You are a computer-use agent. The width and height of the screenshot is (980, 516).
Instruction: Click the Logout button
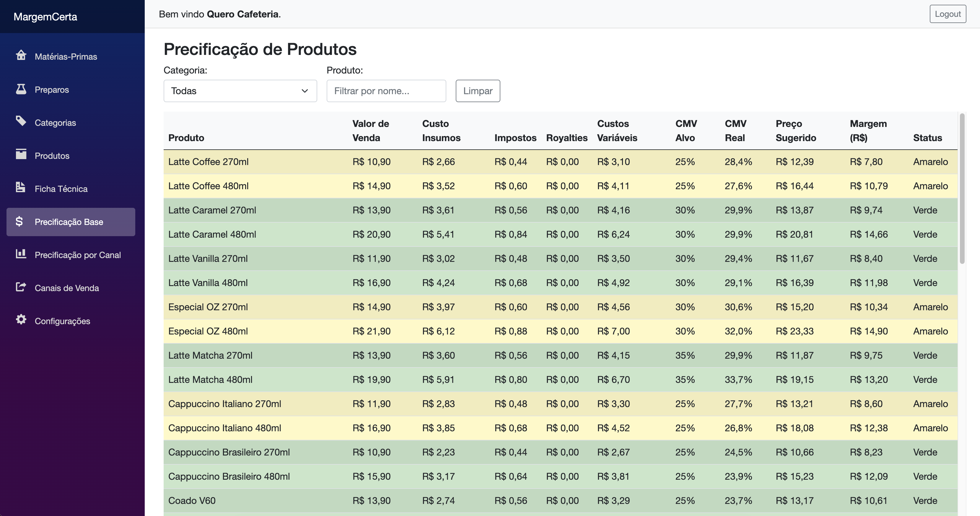coord(948,14)
